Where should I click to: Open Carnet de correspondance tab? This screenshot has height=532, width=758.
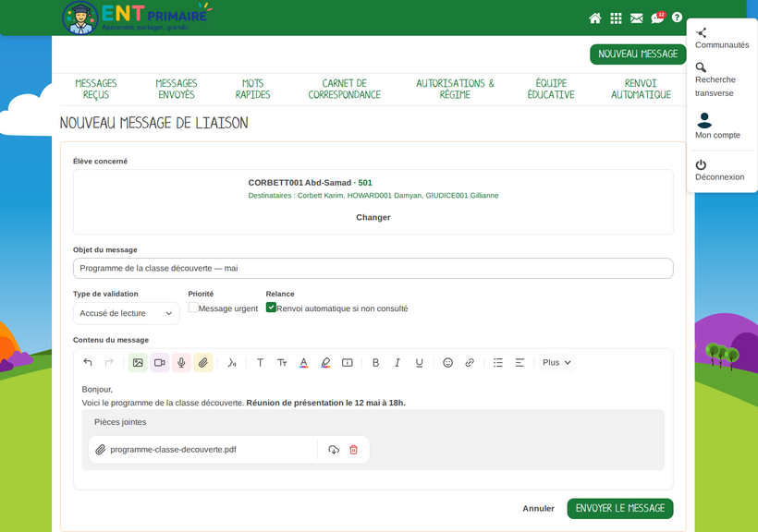point(345,89)
